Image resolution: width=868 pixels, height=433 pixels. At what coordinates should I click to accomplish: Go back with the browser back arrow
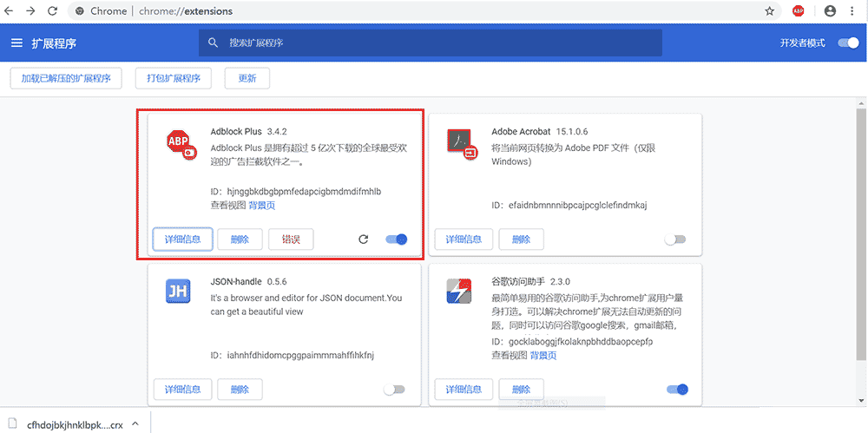tap(10, 11)
